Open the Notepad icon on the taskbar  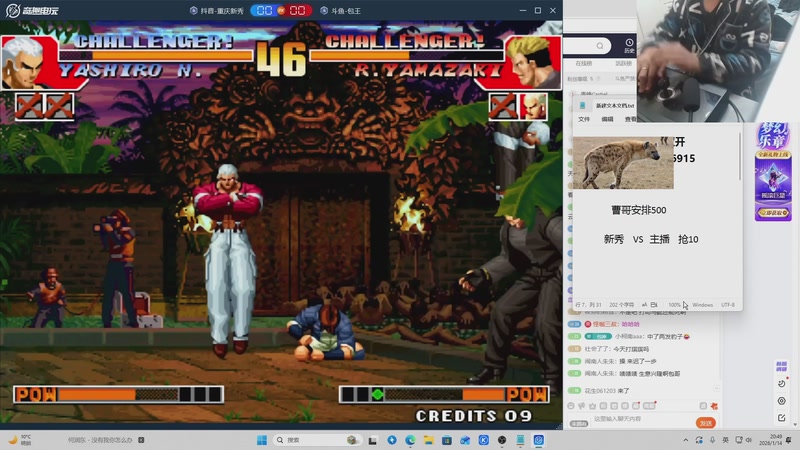click(x=520, y=440)
